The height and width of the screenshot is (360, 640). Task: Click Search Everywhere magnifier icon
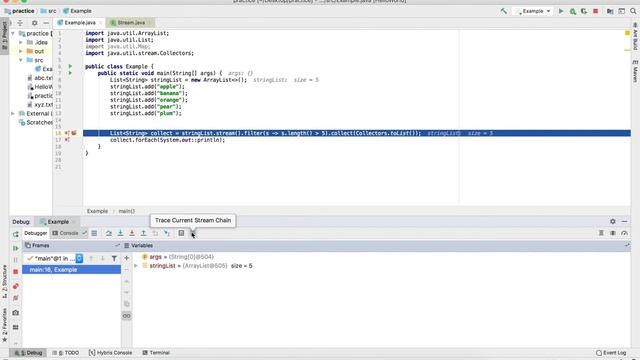point(633,11)
